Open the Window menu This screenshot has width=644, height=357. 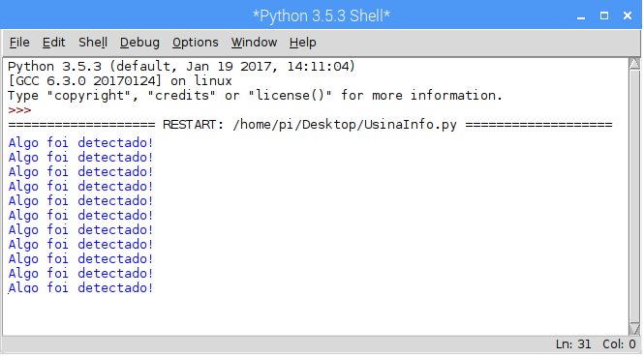[x=254, y=43]
